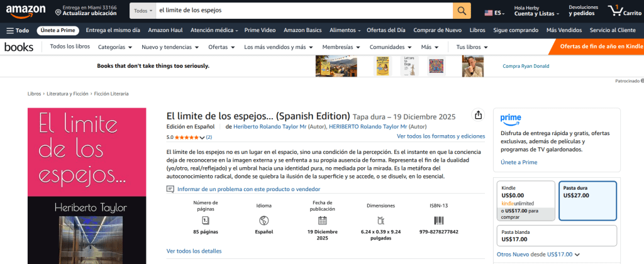This screenshot has width=644, height=264.
Task: Click the Letters to Dogs ad thumbnail
Action: point(409,66)
